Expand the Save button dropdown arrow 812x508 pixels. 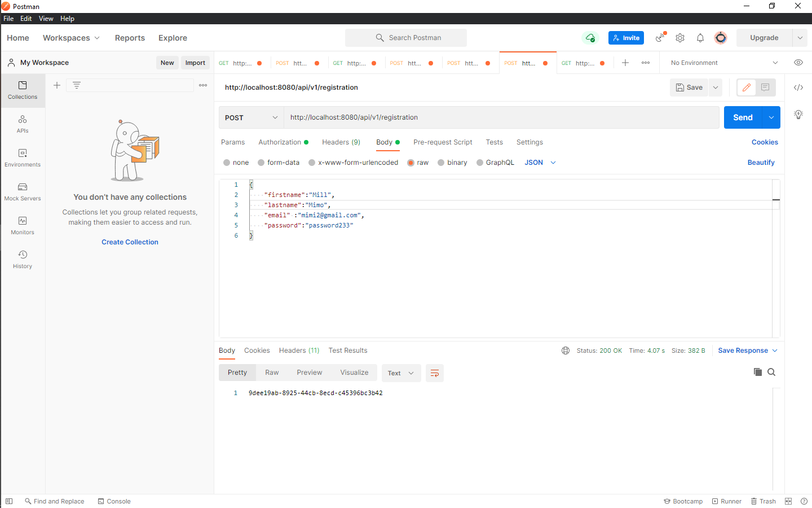[x=716, y=87]
